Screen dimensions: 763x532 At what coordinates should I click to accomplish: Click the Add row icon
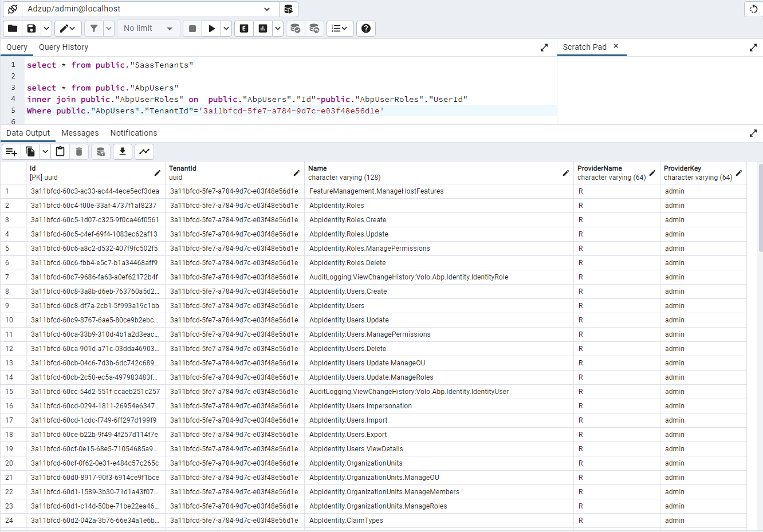[x=11, y=152]
